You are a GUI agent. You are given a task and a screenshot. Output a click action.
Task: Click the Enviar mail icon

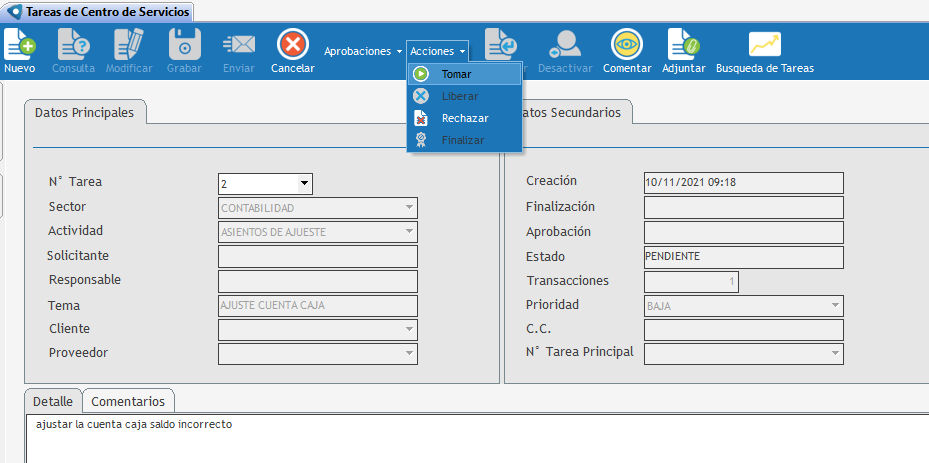tap(239, 45)
